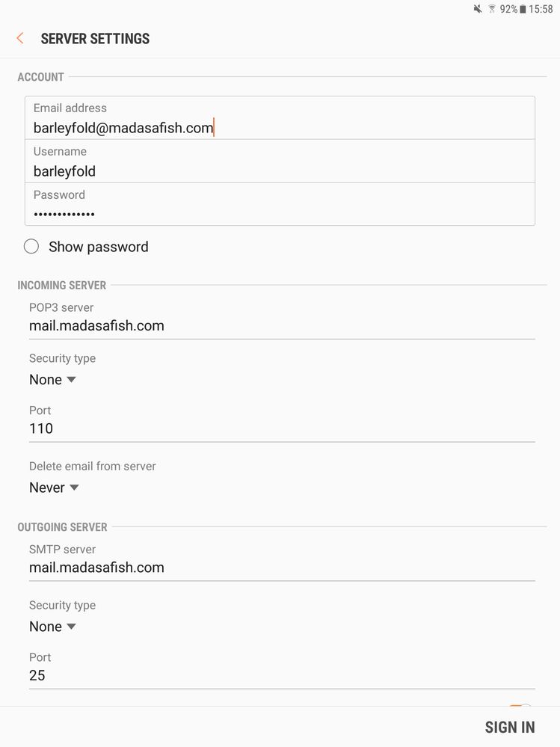Image resolution: width=560 pixels, height=747 pixels.
Task: Edit the POP3 server field
Action: click(x=281, y=326)
